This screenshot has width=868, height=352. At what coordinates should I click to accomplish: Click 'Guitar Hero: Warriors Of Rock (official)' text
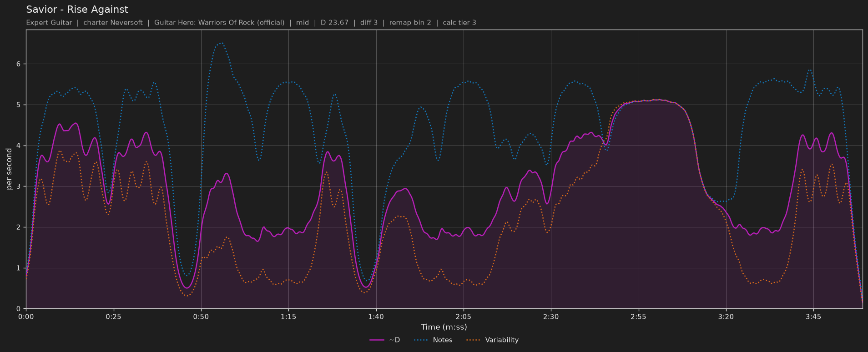(x=219, y=23)
